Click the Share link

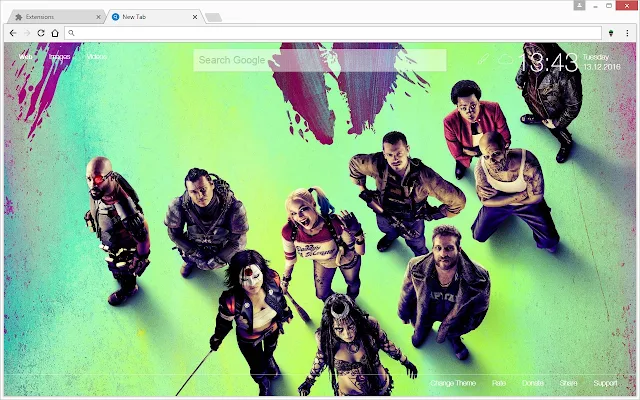coord(568,383)
